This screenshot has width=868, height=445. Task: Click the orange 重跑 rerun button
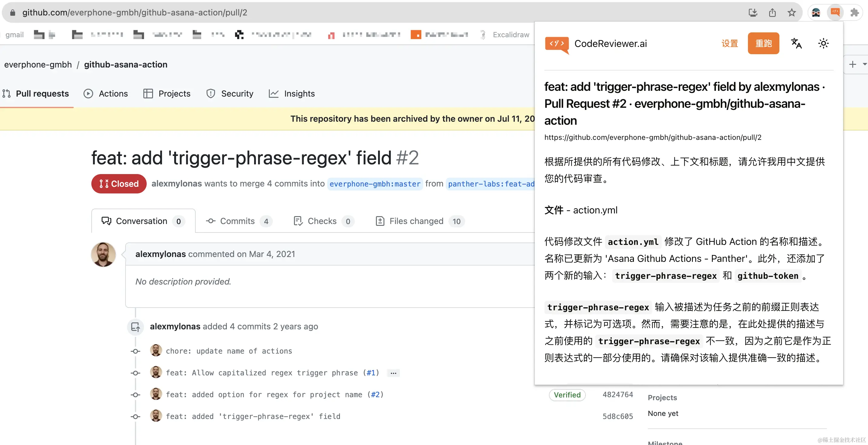763,43
